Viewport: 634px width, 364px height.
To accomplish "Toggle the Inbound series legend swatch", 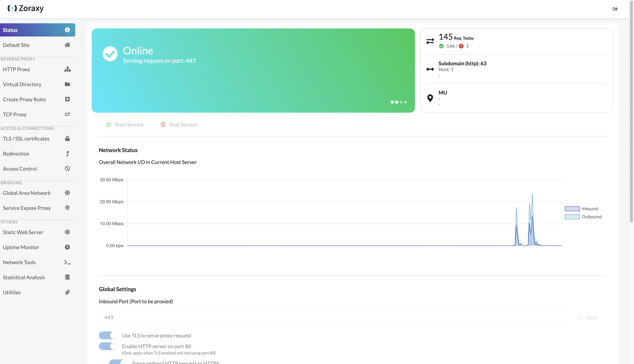I will (572, 208).
